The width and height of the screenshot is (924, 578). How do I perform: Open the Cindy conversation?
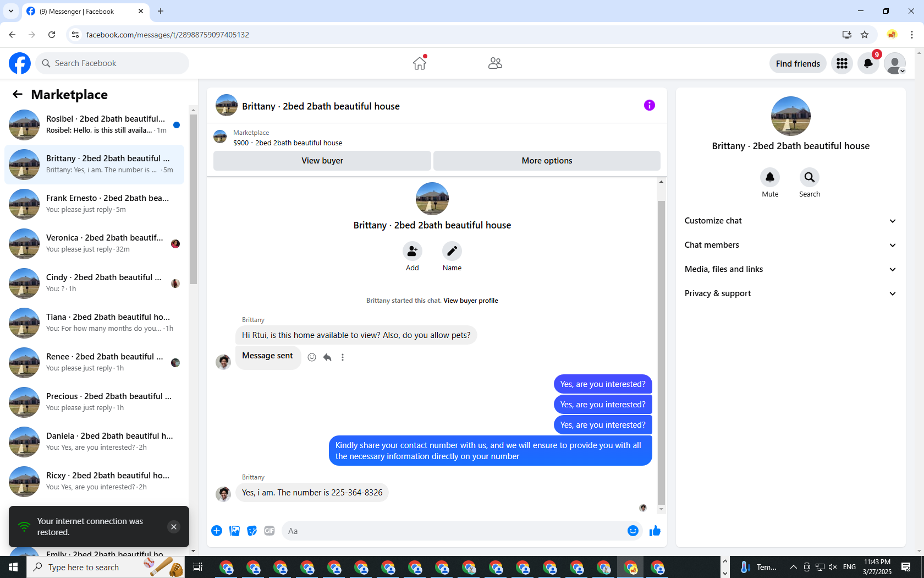tap(95, 283)
